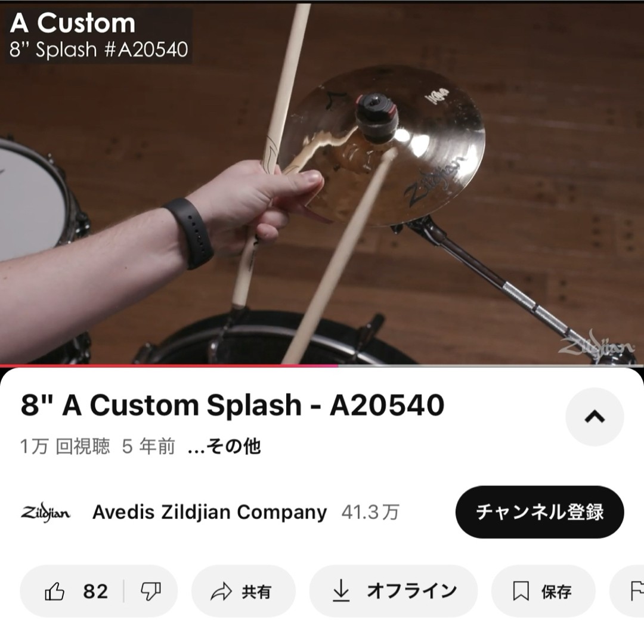Tap the 1万 回視聴 view count text

[65, 447]
